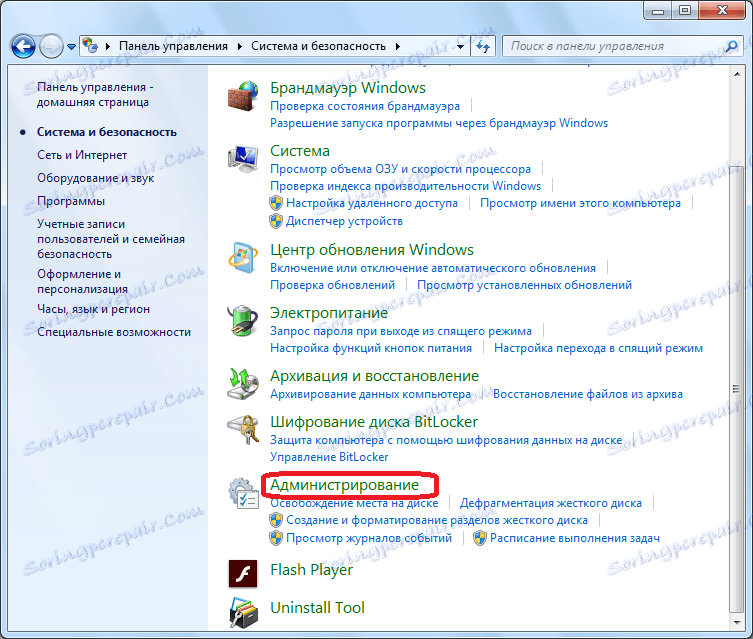Viewport: 753px width, 639px height.
Task: Open Центр обновления Windows heading
Action: click(x=372, y=250)
